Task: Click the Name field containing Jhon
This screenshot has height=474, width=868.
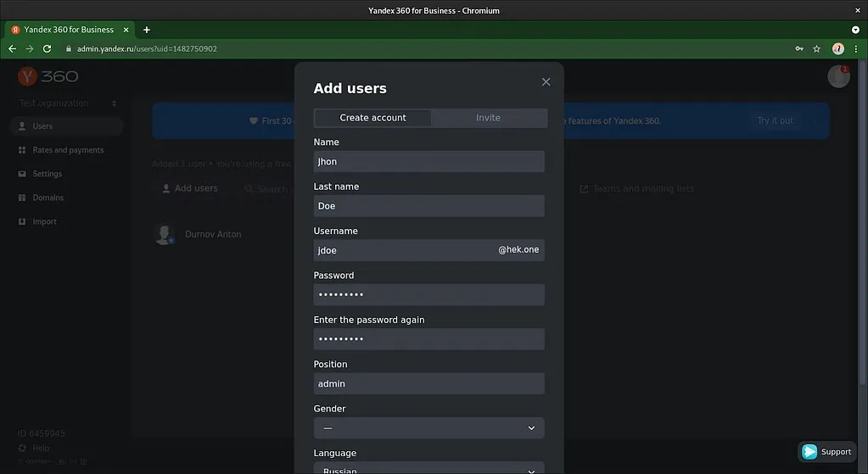Action: [x=429, y=161]
